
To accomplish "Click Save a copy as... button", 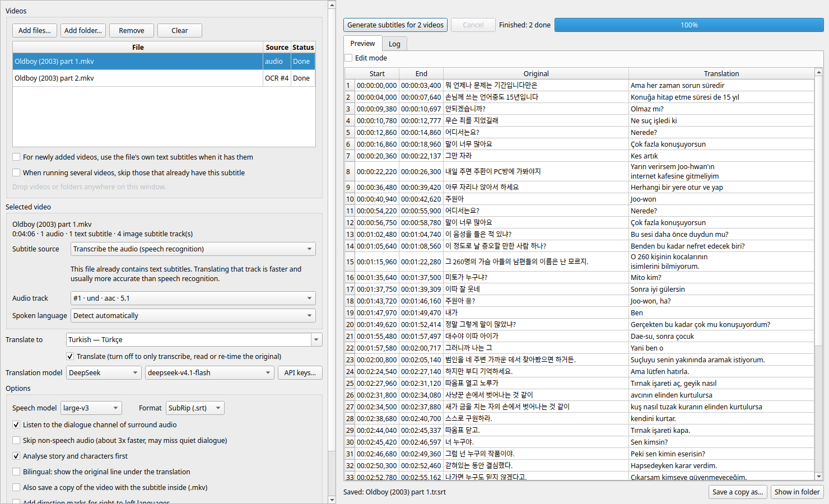I will point(738,492).
